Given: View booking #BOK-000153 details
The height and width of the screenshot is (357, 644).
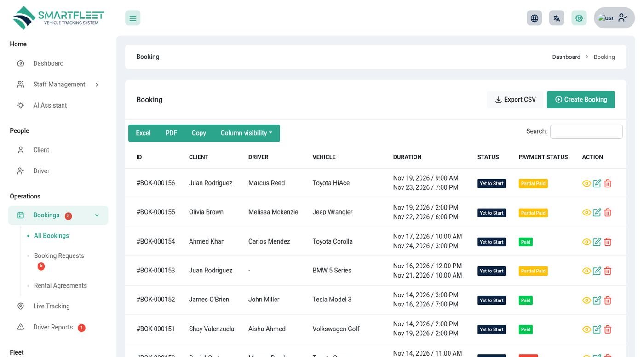Looking at the screenshot, I should [586, 271].
